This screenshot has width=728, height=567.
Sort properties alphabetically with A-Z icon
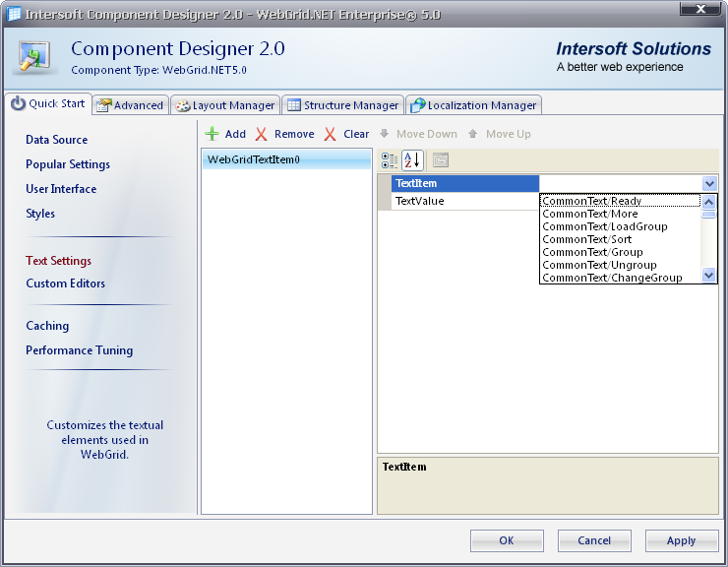412,160
